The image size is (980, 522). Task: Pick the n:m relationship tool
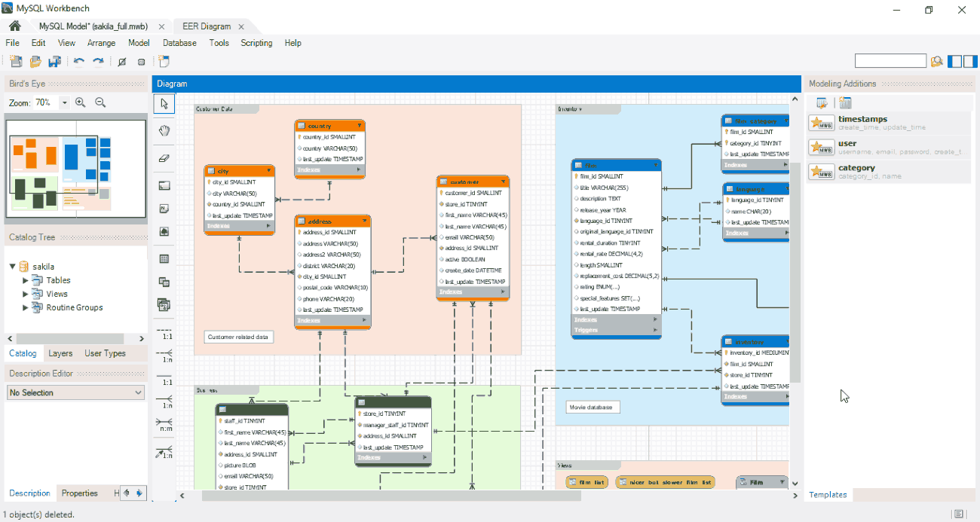pyautogui.click(x=164, y=426)
